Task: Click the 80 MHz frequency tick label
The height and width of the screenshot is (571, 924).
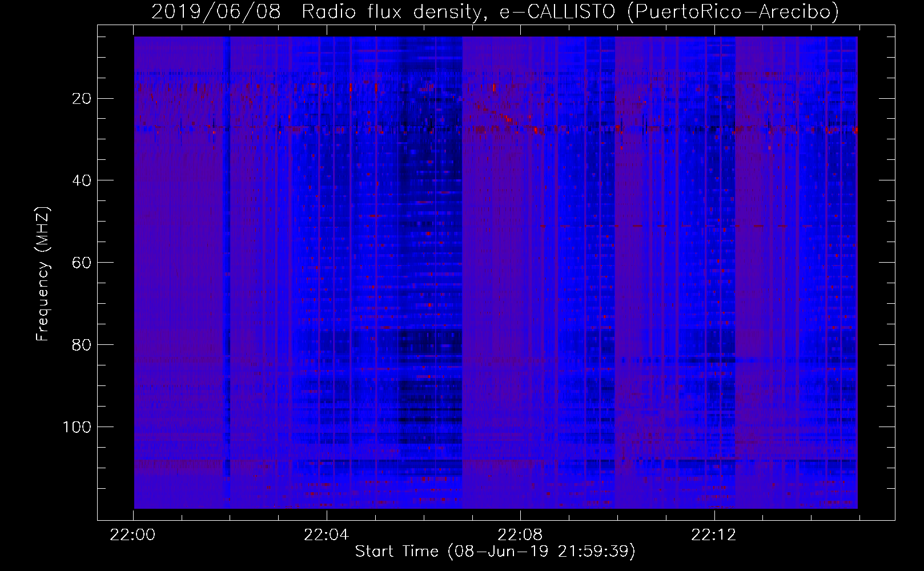Action: (82, 345)
